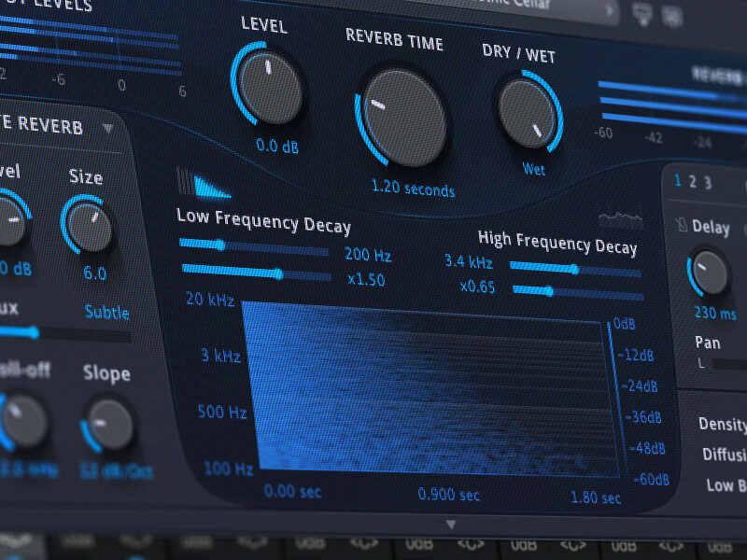
Task: Click the 20 kHz axis label
Action: (210, 299)
